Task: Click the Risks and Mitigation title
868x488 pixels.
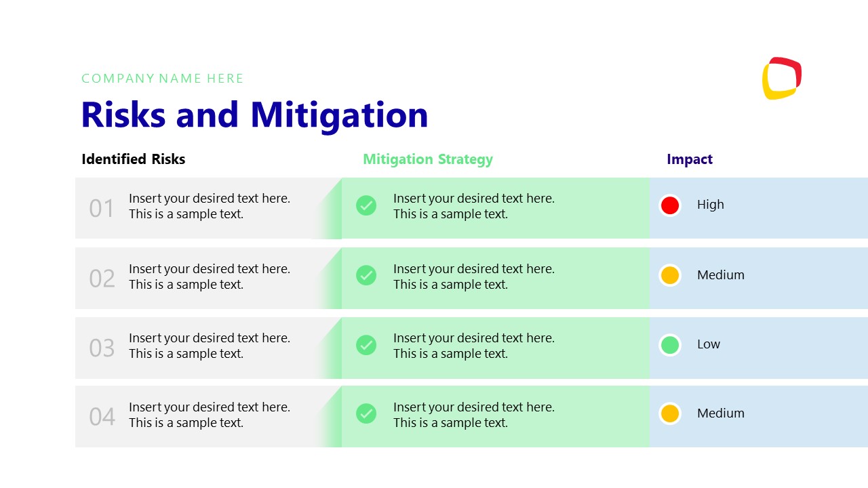Action: point(254,115)
